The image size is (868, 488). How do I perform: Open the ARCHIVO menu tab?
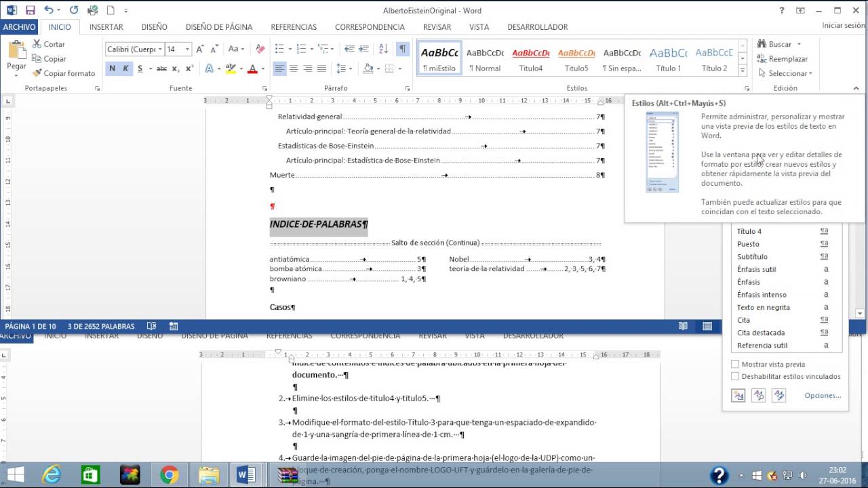click(19, 27)
